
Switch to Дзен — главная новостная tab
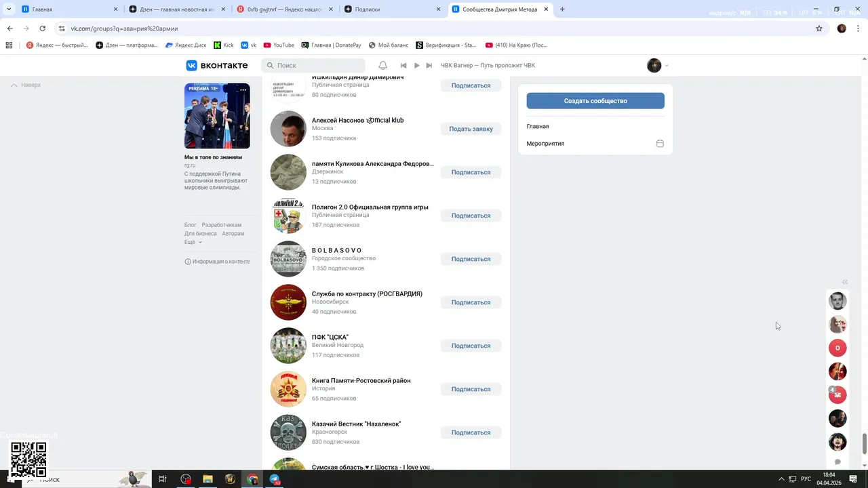[x=176, y=9]
